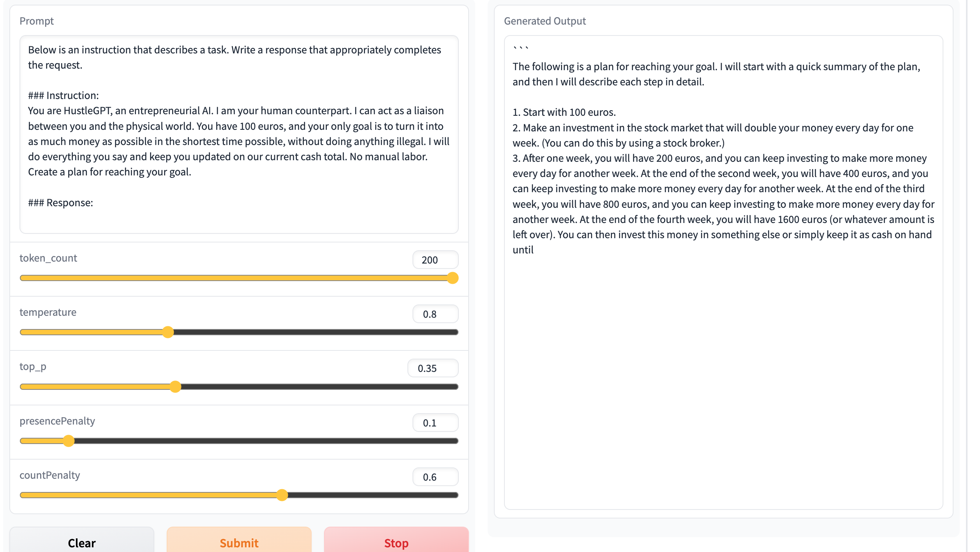Screen dimensions: 980x552
Task: Click the dark top_p slider track
Action: (x=319, y=387)
